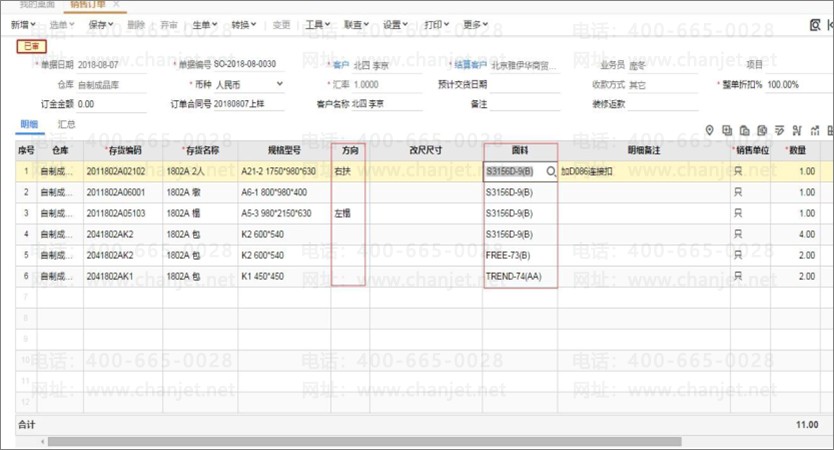Click the batch edit pencil icon above the table

[779, 130]
